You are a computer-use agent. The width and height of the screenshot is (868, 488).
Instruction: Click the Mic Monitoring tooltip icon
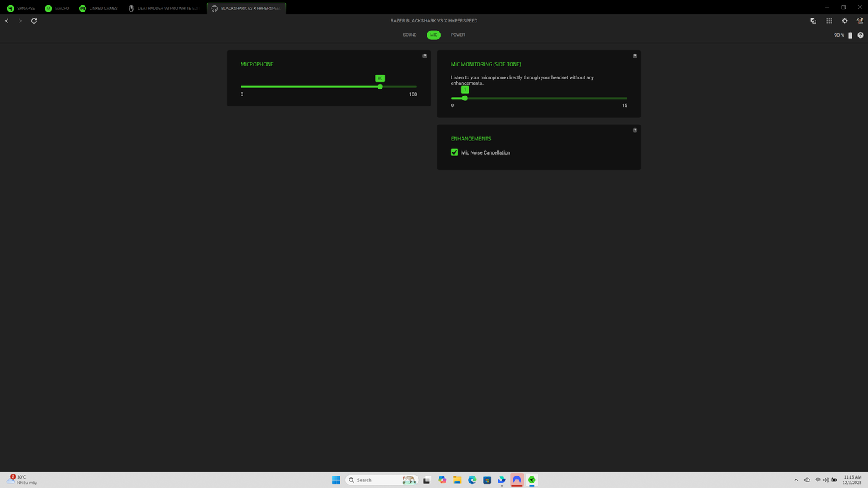635,56
